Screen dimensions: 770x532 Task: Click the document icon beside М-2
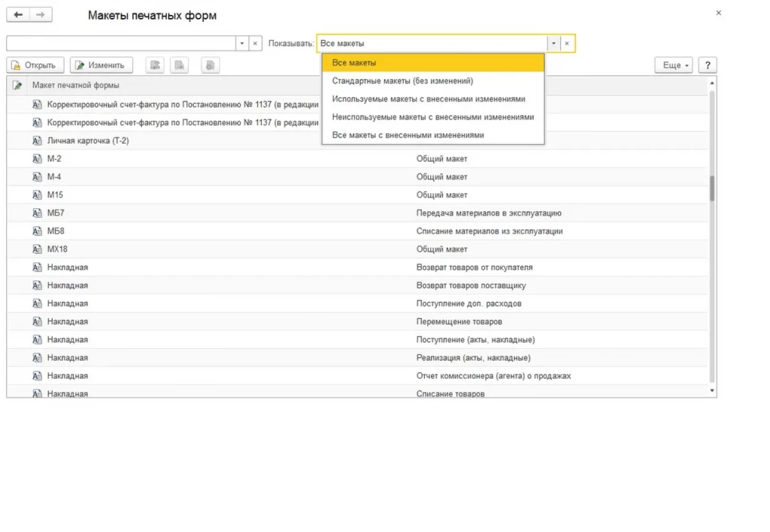pos(37,159)
